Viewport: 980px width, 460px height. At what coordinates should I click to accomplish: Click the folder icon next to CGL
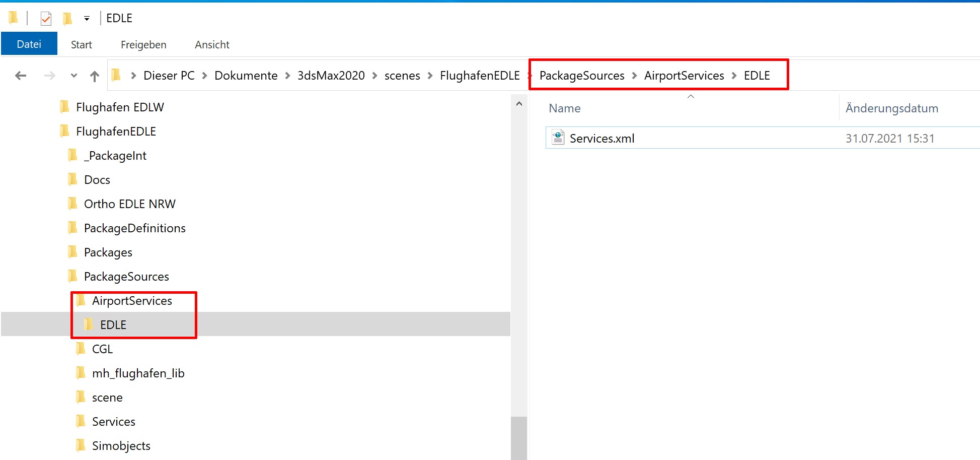[x=81, y=349]
